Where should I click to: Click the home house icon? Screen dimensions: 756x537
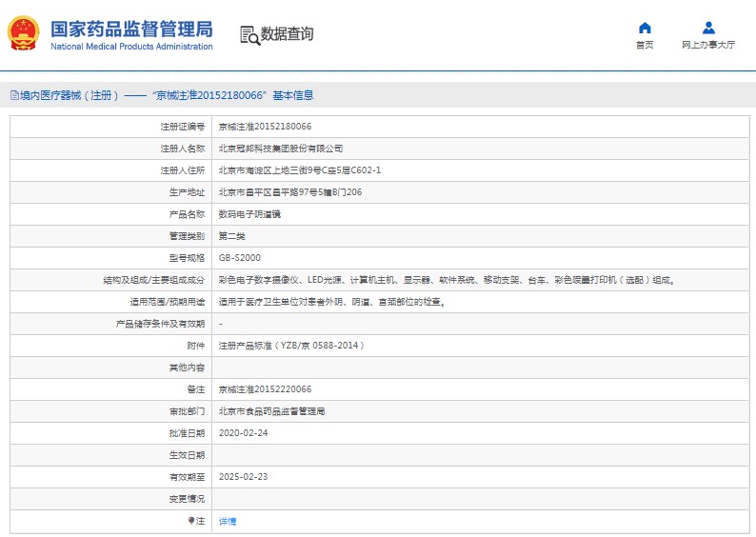pyautogui.click(x=645, y=28)
